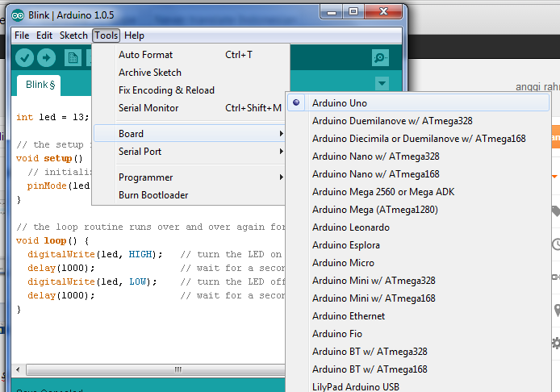This screenshot has width=560, height=392.
Task: Open the File menu
Action: click(x=22, y=35)
